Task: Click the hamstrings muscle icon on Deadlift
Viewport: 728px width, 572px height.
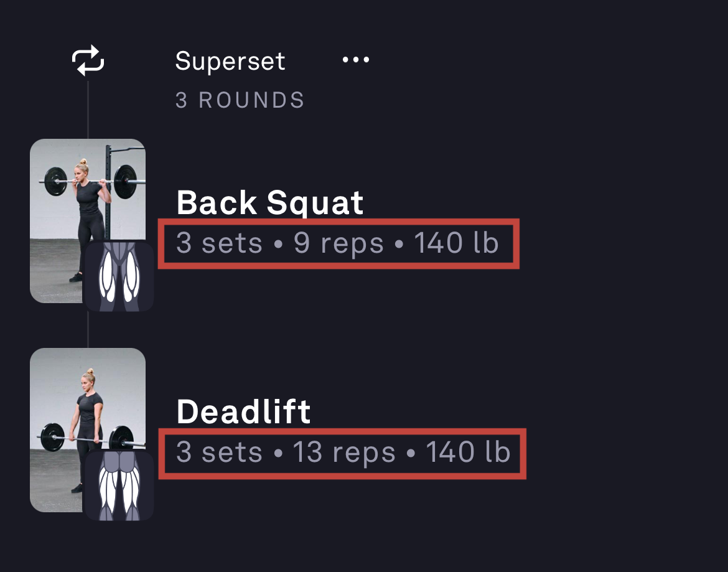Action: coord(119,486)
